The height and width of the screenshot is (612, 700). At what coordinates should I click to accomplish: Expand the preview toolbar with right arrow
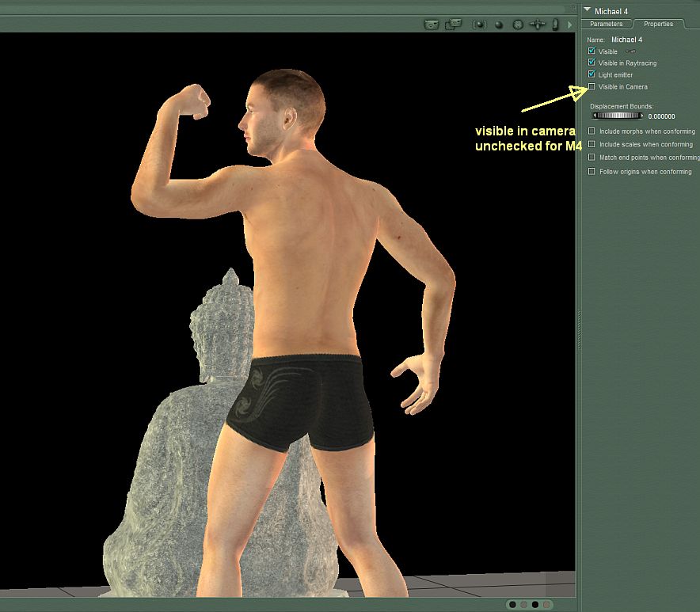tap(569, 25)
